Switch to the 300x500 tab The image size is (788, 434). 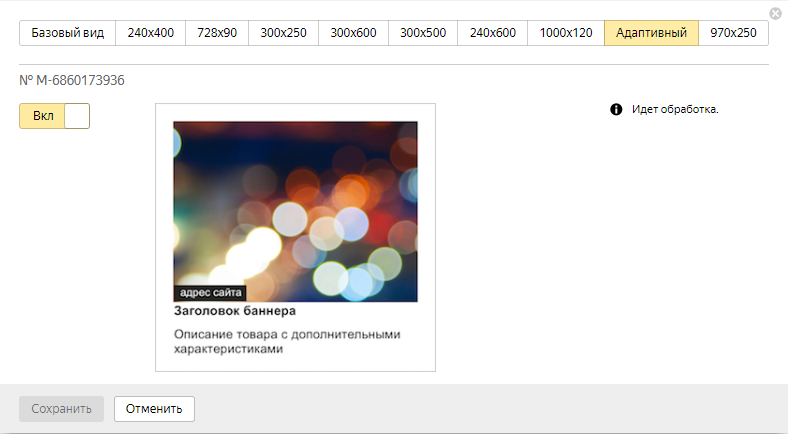(423, 33)
